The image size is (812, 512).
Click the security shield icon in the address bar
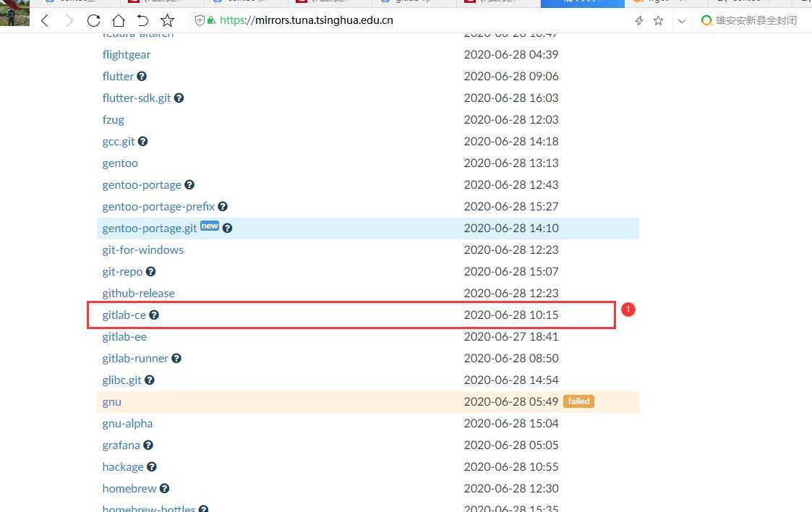[200, 21]
